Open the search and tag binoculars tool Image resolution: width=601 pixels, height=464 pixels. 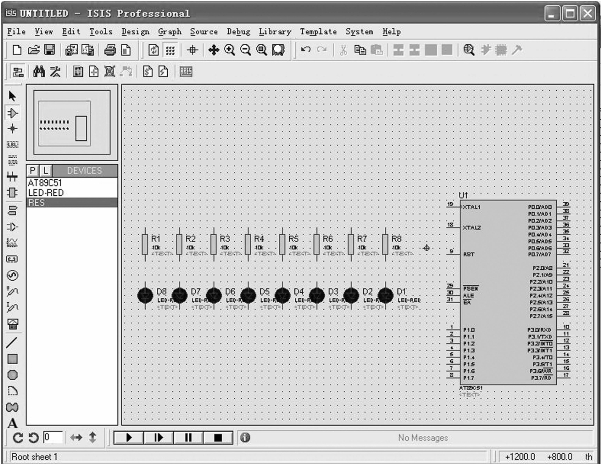(39, 72)
